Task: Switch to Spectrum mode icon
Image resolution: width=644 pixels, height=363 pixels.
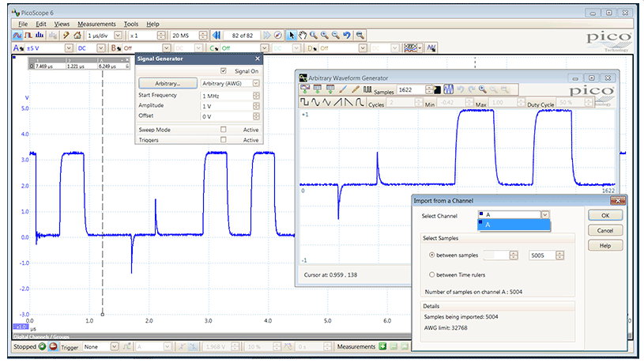Action: click(x=40, y=36)
